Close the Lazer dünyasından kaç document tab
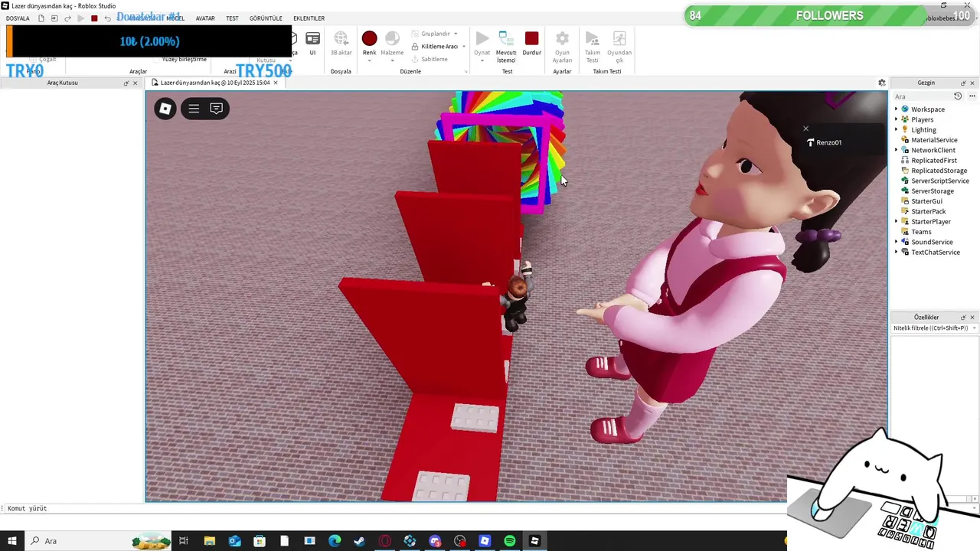This screenshot has height=551, width=980. pos(276,83)
